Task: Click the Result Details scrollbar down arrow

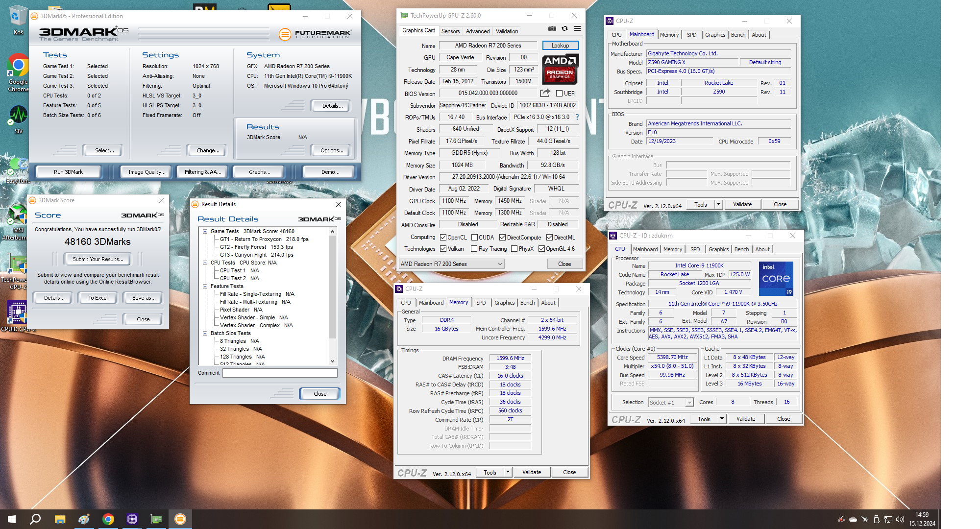Action: tap(332, 361)
